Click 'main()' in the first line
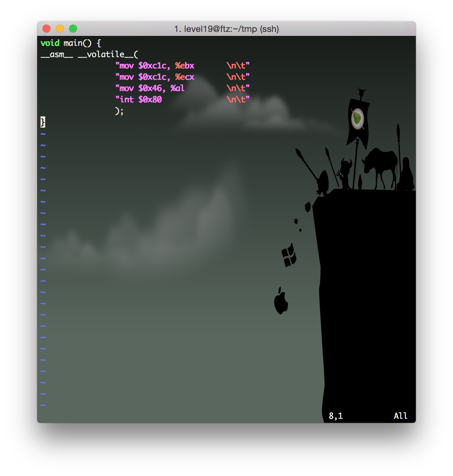453x476 pixels. pos(77,43)
